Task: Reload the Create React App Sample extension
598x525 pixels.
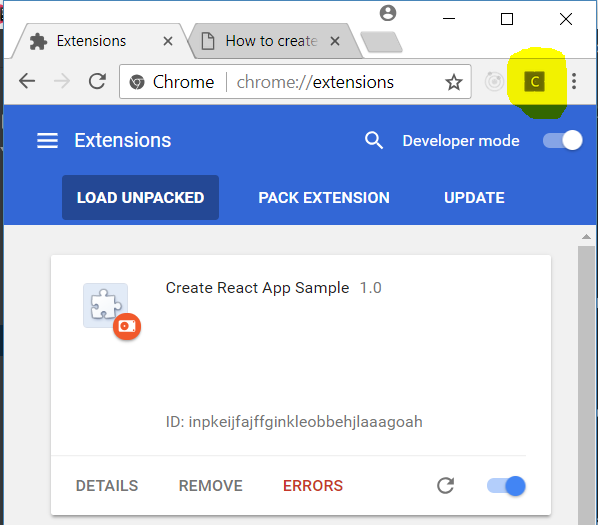Action: tap(445, 485)
